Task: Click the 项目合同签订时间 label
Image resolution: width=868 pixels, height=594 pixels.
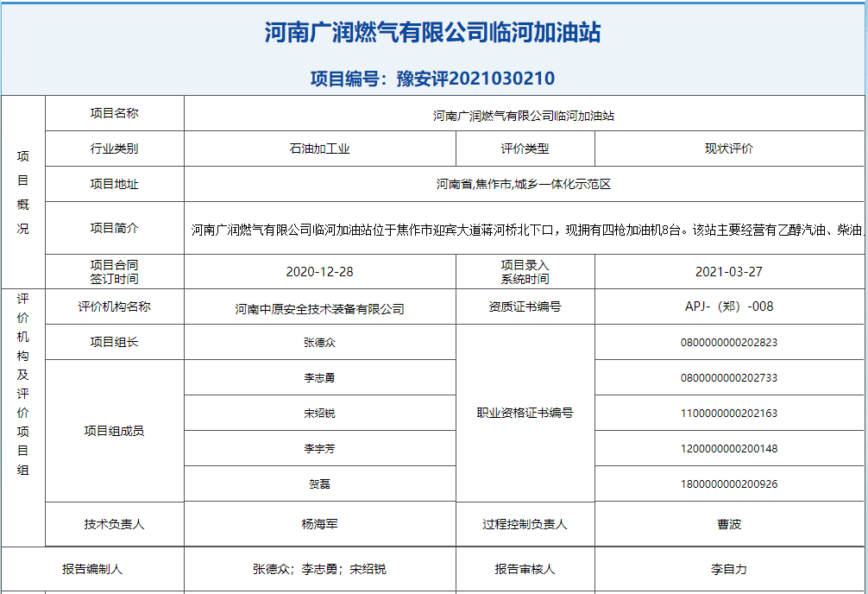Action: 115,271
